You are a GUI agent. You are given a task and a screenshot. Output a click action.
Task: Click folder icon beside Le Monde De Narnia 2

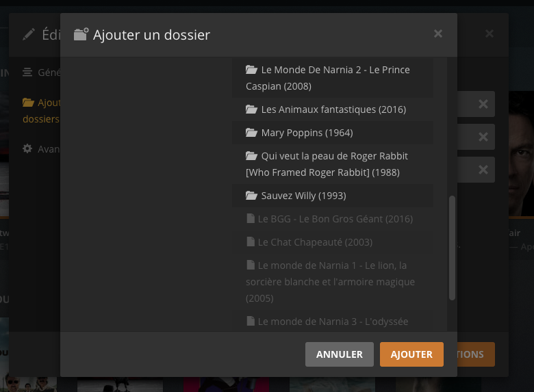[251, 69]
